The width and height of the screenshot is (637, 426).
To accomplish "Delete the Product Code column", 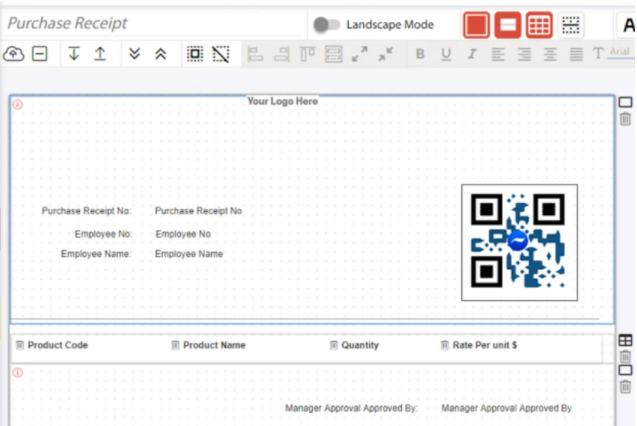I will (20, 345).
